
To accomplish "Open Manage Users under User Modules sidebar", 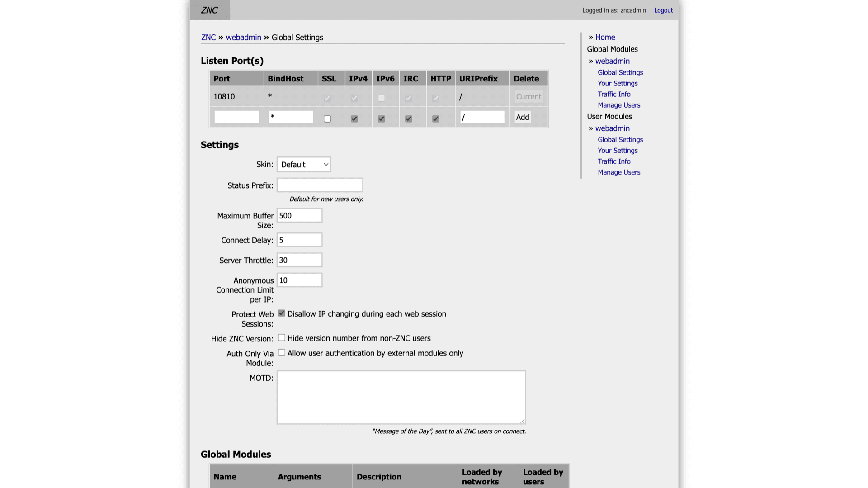I will point(619,172).
